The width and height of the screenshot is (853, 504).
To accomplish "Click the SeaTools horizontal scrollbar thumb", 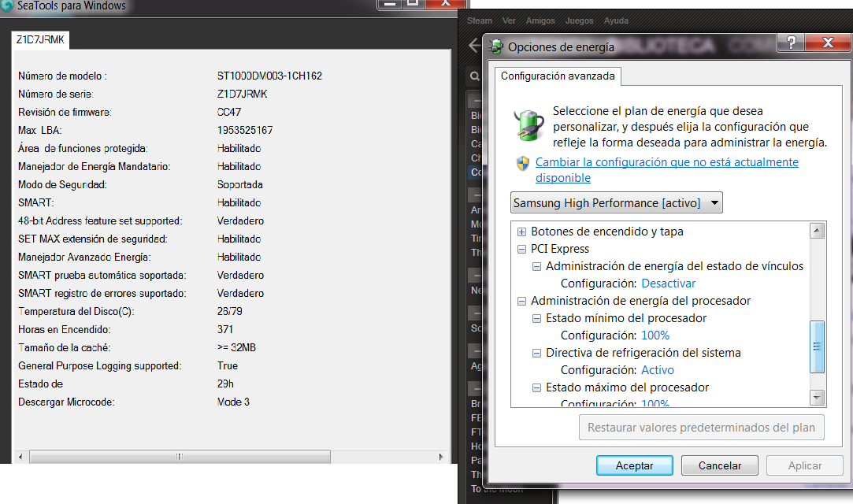I will pyautogui.click(x=180, y=457).
